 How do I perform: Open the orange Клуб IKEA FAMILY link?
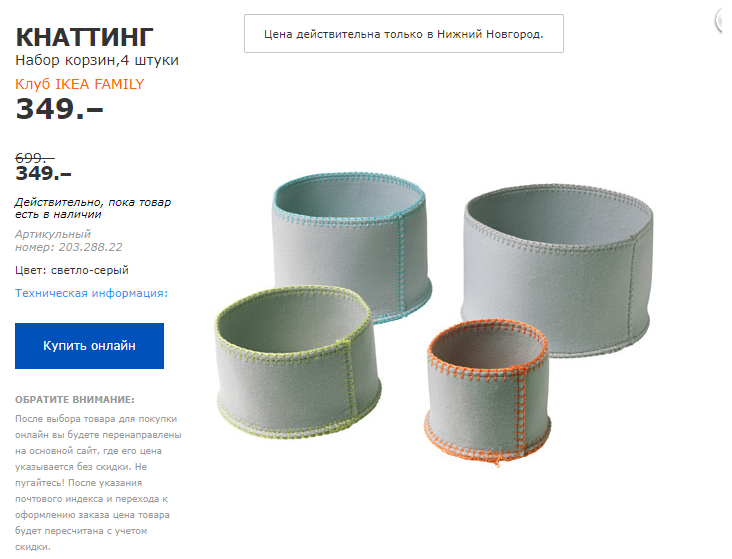click(79, 84)
